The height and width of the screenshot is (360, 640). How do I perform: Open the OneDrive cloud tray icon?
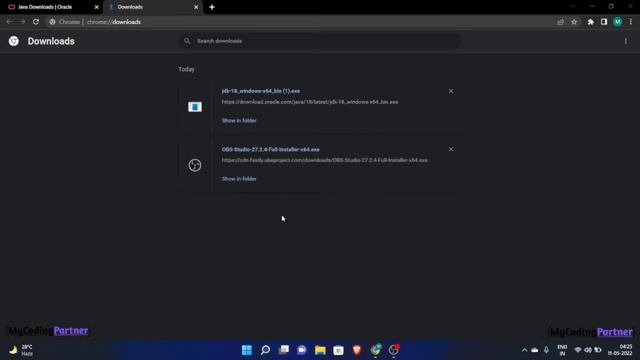tap(535, 350)
